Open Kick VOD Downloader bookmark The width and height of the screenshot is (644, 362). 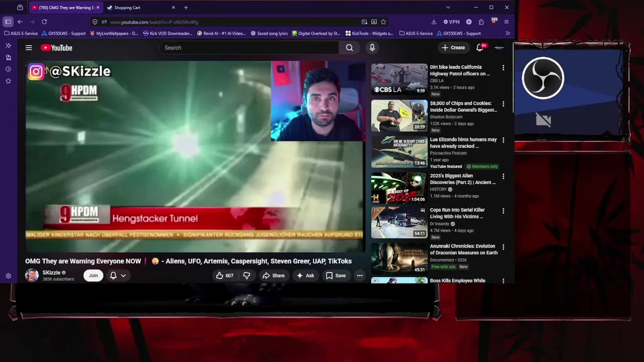168,33
